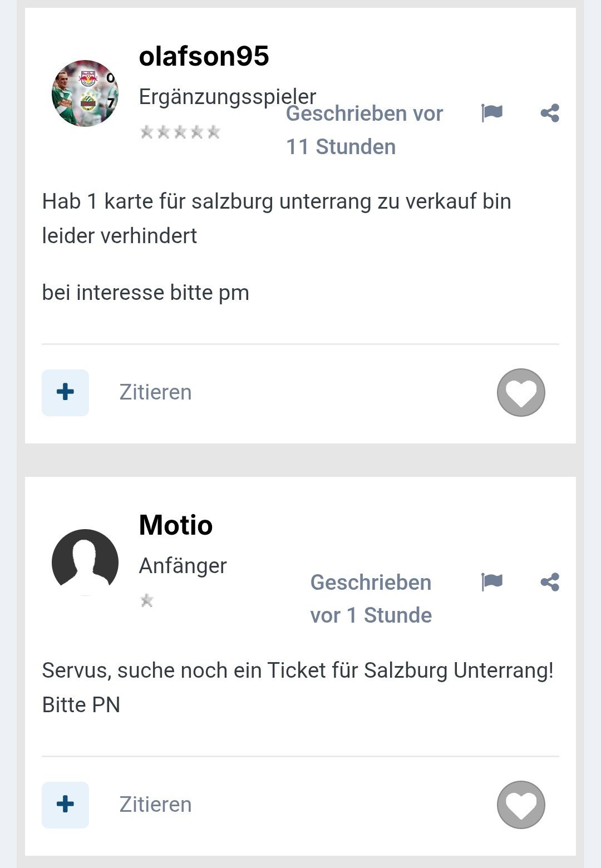Quote olafson95's post via Zitieren

click(x=155, y=392)
